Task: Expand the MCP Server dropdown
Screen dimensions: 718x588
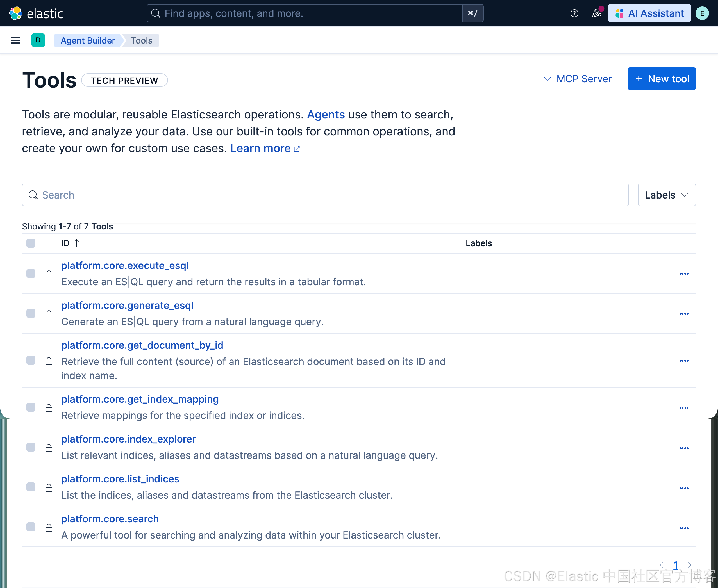Action: (x=578, y=79)
